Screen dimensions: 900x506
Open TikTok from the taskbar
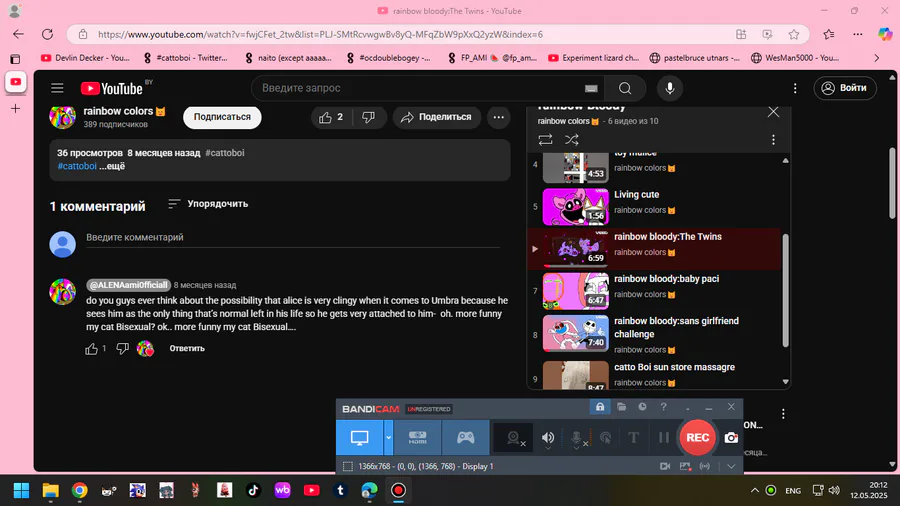click(253, 490)
